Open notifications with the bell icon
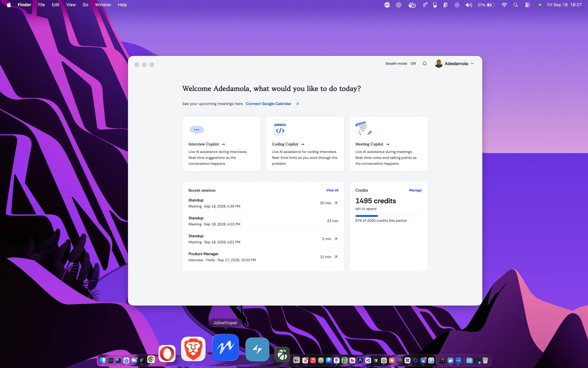The image size is (588, 368). pyautogui.click(x=425, y=63)
